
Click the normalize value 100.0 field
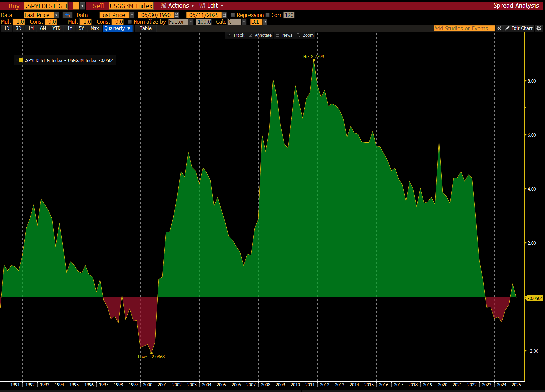204,22
